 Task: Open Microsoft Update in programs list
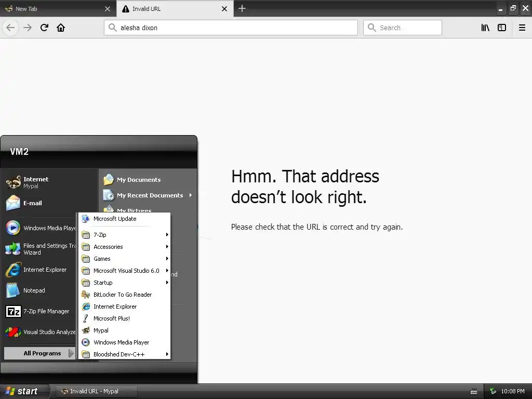[125, 219]
